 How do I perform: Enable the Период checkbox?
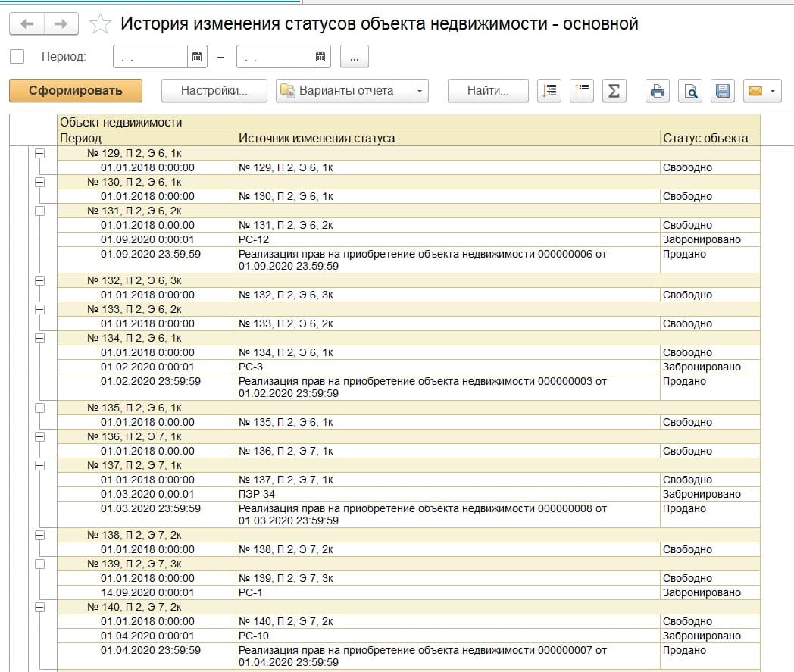[x=17, y=56]
